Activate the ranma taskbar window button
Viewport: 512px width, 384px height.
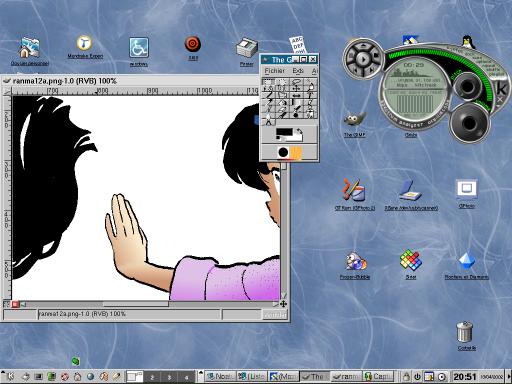tap(346, 376)
